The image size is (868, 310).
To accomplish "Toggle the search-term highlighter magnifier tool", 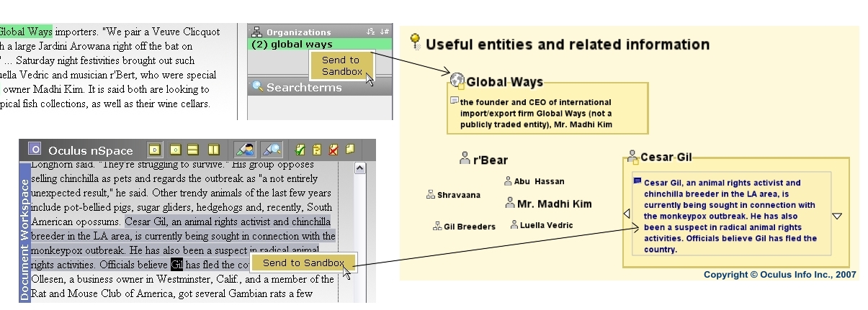I will (272, 150).
